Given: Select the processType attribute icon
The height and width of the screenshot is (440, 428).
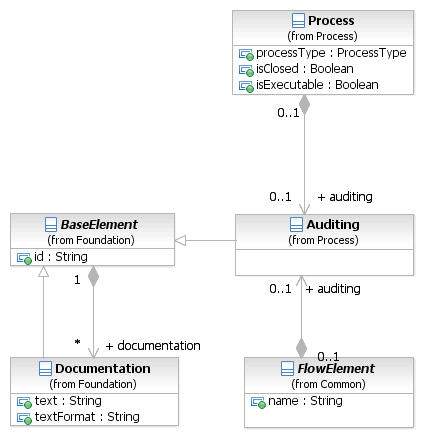Looking at the screenshot, I should (246, 54).
